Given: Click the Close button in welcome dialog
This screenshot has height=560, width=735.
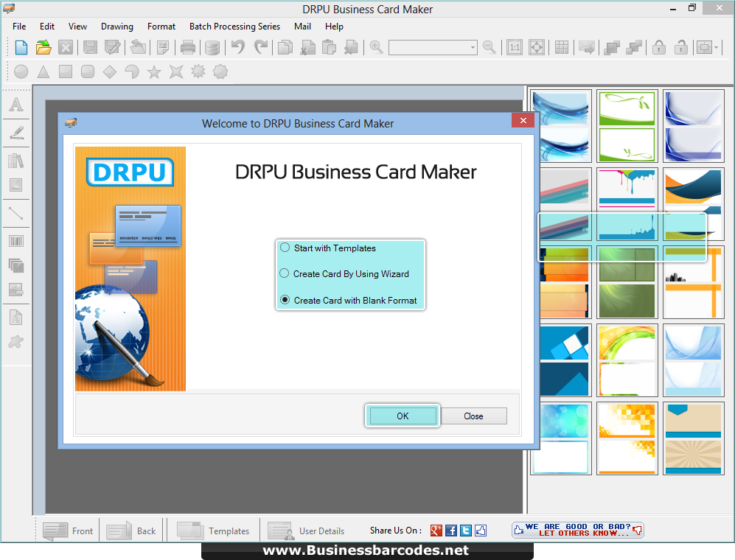Looking at the screenshot, I should point(473,416).
